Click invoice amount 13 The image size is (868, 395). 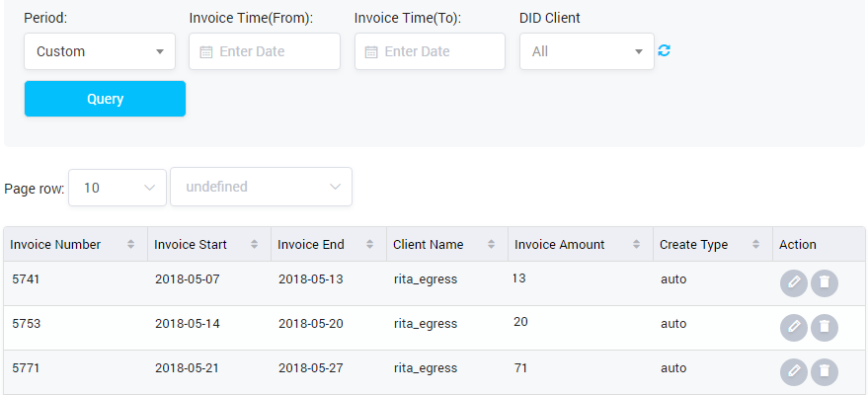coord(519,278)
